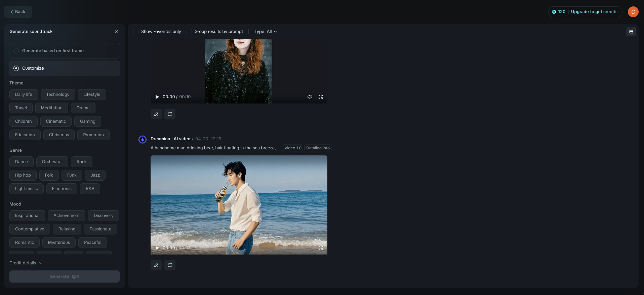Screen dimensions: 644x295
Task: Pick the Gaming theme chip
Action: pos(88,121)
